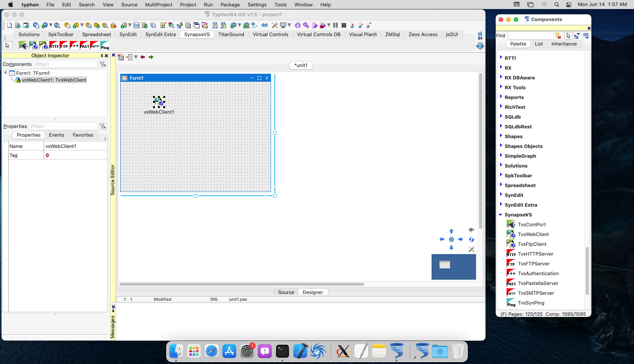Click the designer minimap thumbnail

pos(454,267)
